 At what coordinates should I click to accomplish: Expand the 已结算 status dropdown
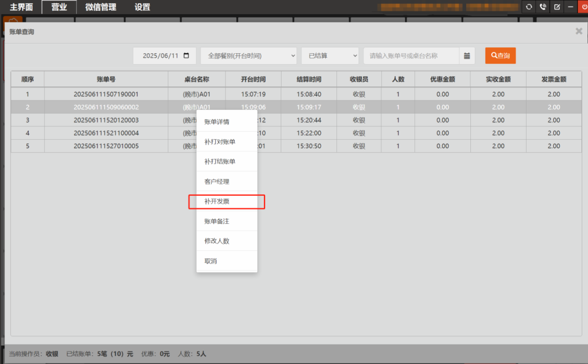click(x=330, y=55)
